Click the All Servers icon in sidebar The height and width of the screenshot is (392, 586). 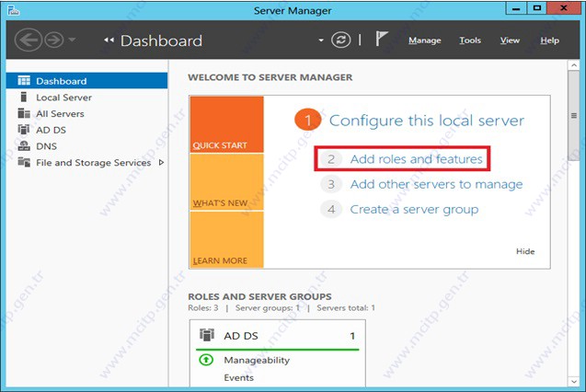tap(24, 113)
